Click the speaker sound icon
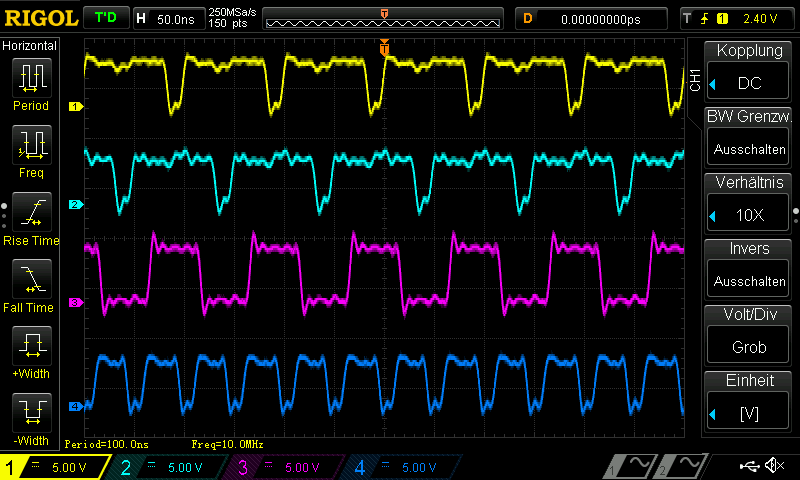 tap(773, 466)
